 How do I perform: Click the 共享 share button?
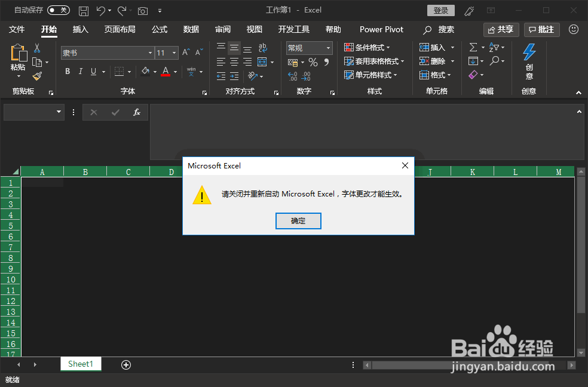(x=501, y=30)
